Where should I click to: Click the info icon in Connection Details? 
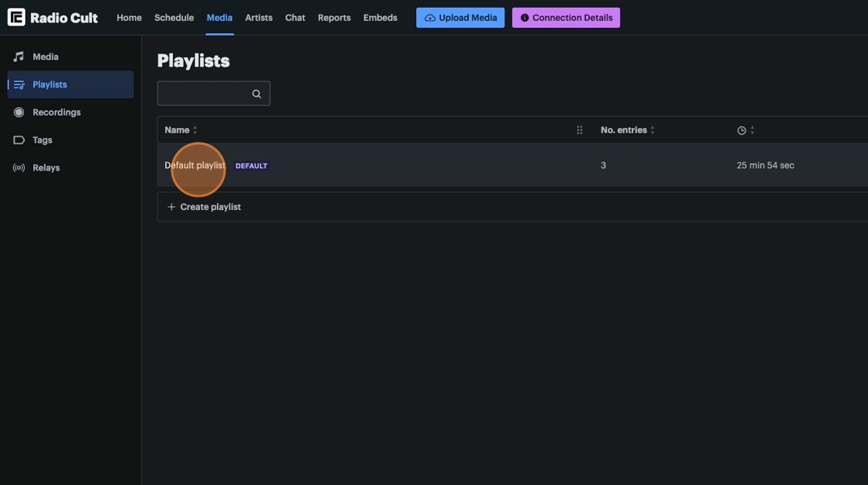(524, 18)
